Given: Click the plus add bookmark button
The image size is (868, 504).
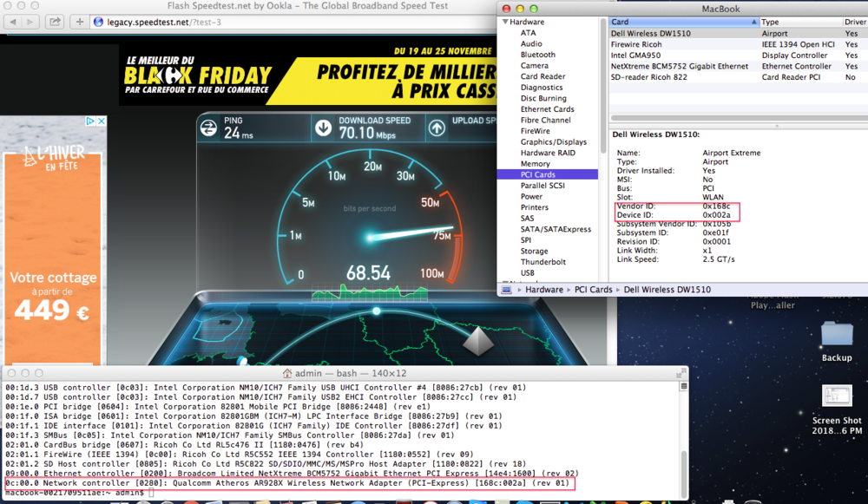Looking at the screenshot, I should pyautogui.click(x=80, y=21).
